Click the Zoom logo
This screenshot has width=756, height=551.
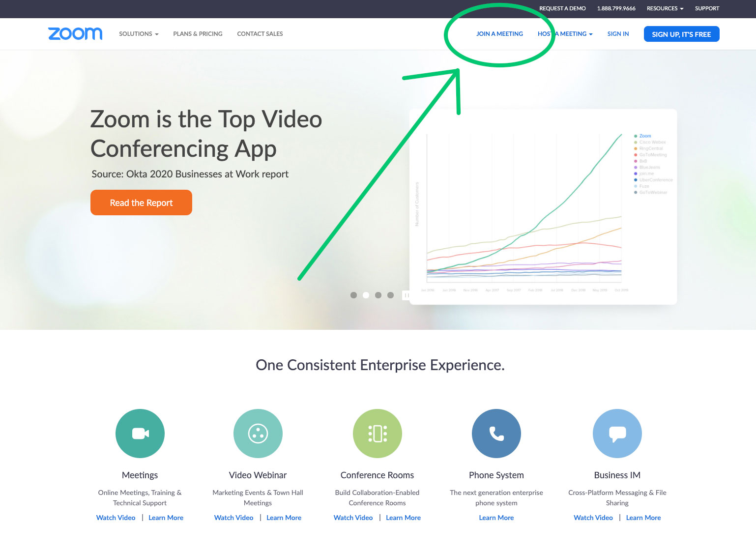point(75,33)
